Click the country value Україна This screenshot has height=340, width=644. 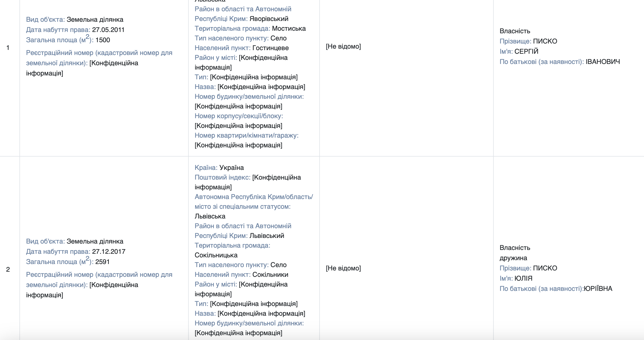click(231, 168)
